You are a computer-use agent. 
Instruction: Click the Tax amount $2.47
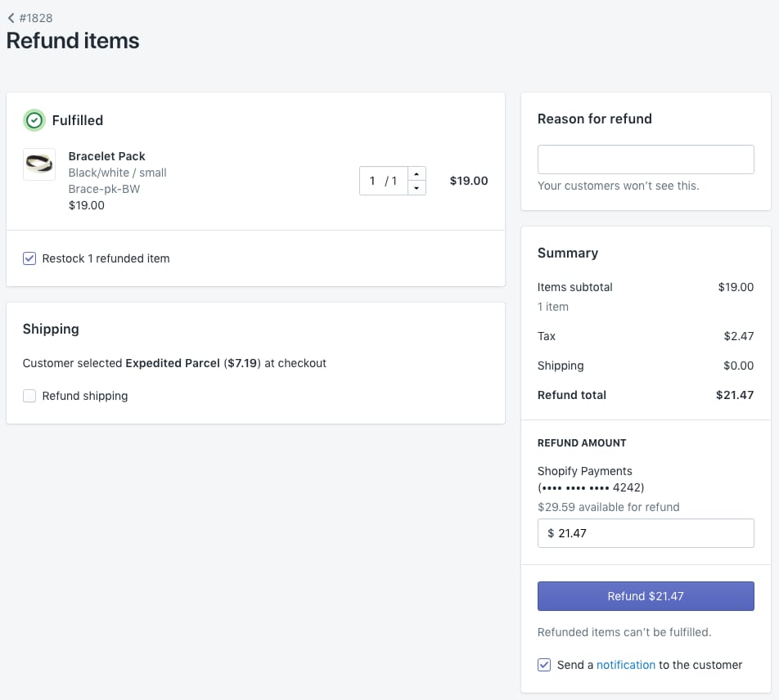pos(738,336)
